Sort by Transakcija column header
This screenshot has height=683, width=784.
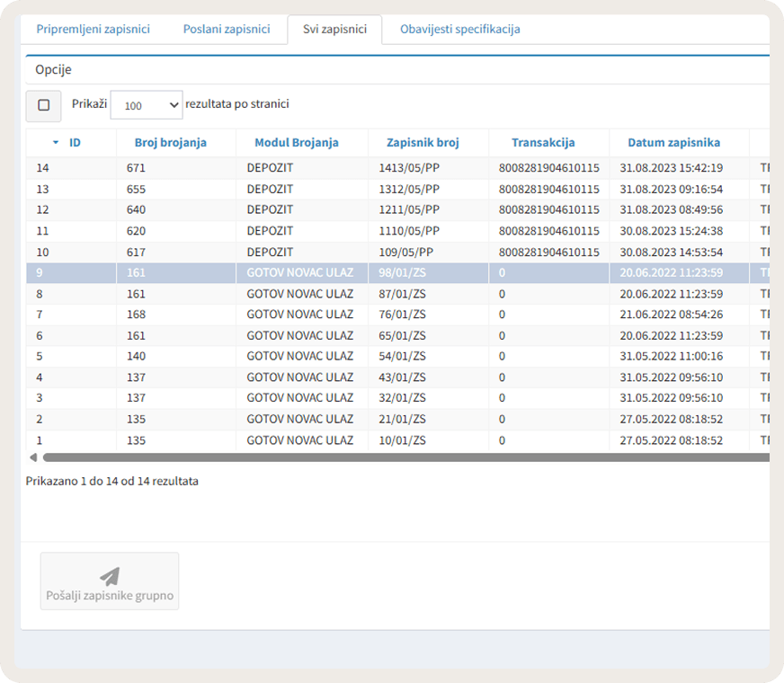(543, 143)
